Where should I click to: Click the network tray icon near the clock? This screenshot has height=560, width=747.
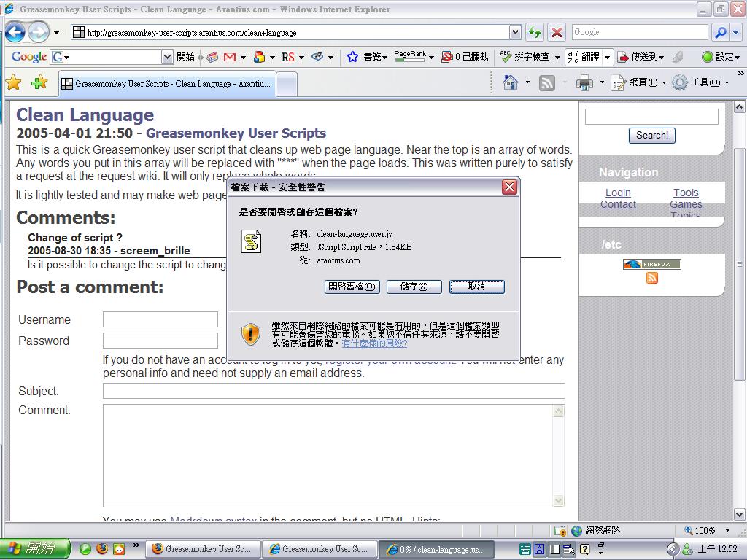click(x=687, y=549)
